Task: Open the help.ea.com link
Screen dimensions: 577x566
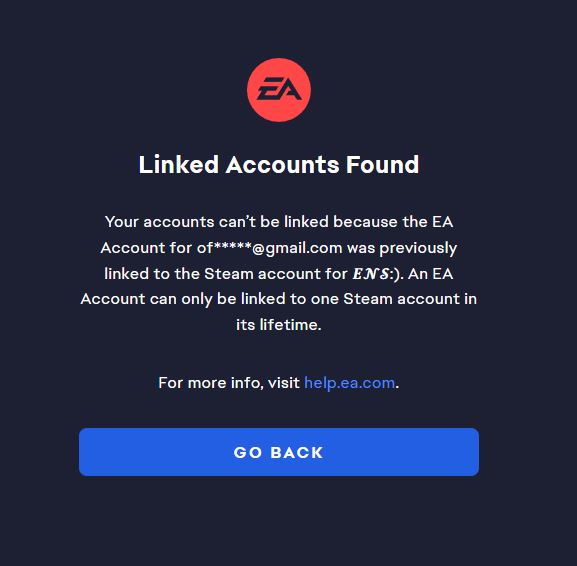Action: click(350, 383)
